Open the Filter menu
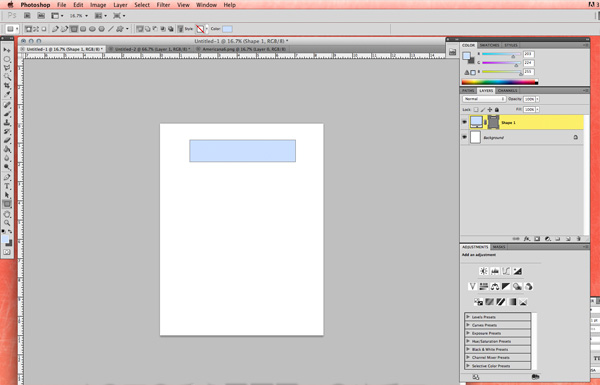This screenshot has height=385, width=600. (163, 5)
